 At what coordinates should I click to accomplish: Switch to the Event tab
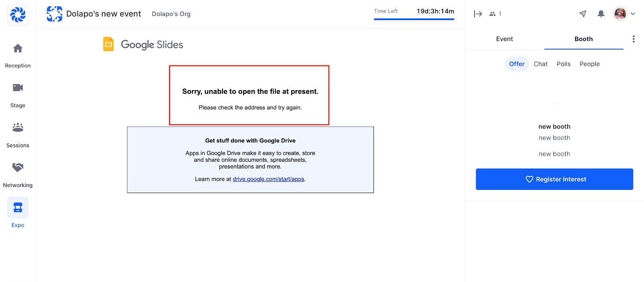(504, 39)
